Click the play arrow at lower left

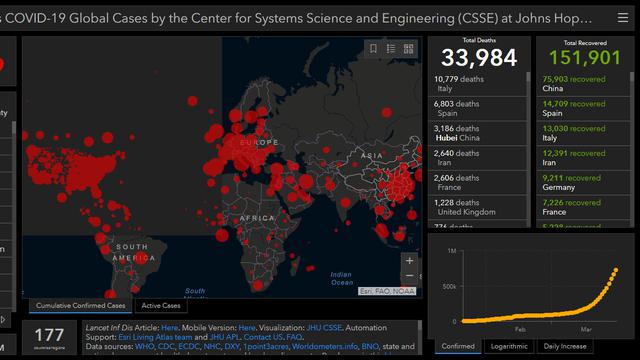(x=3, y=320)
